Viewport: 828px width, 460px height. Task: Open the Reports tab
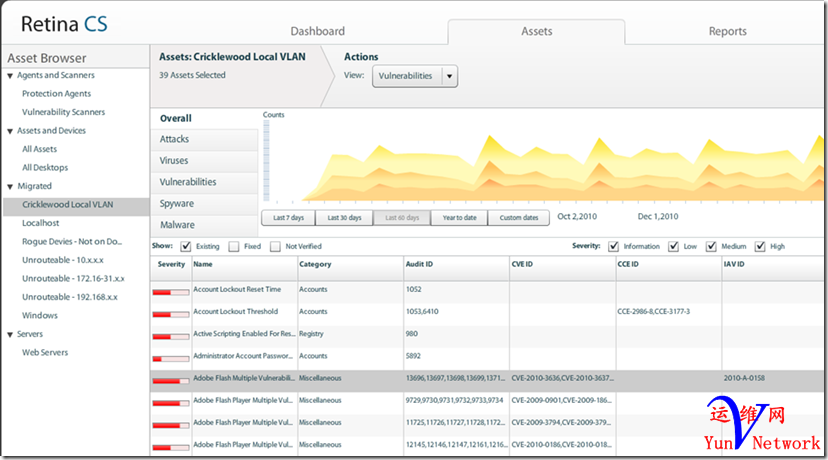(727, 31)
